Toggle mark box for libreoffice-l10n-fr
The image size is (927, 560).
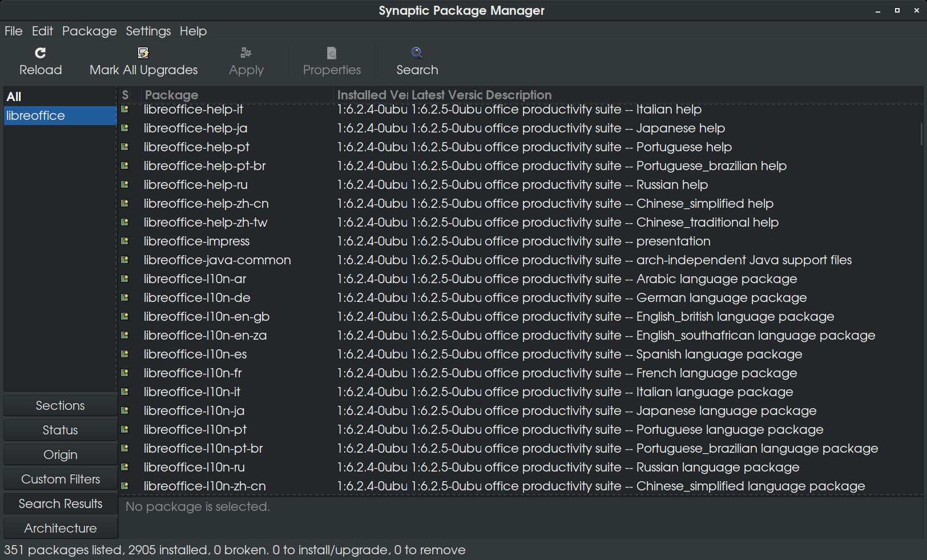coord(125,373)
